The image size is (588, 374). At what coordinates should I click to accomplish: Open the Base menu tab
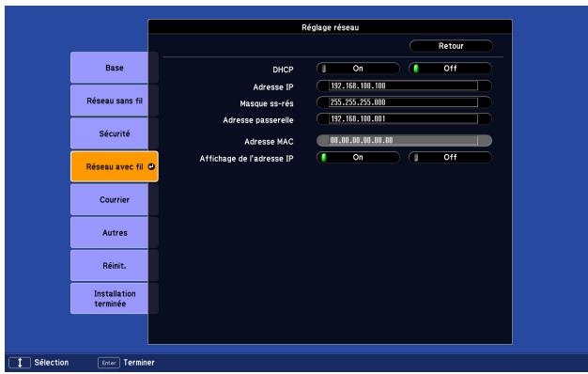click(114, 68)
